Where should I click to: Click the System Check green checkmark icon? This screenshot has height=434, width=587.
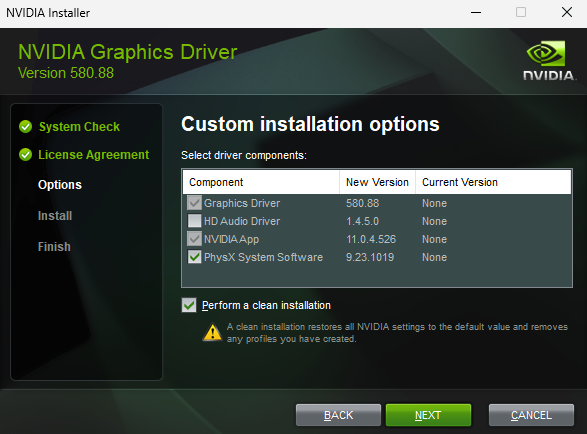[x=25, y=127]
